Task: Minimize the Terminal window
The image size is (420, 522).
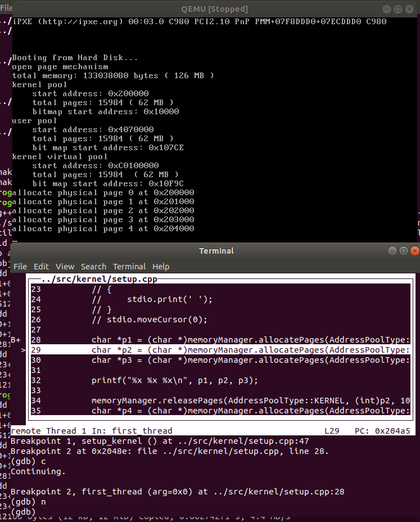Action: tap(392, 251)
